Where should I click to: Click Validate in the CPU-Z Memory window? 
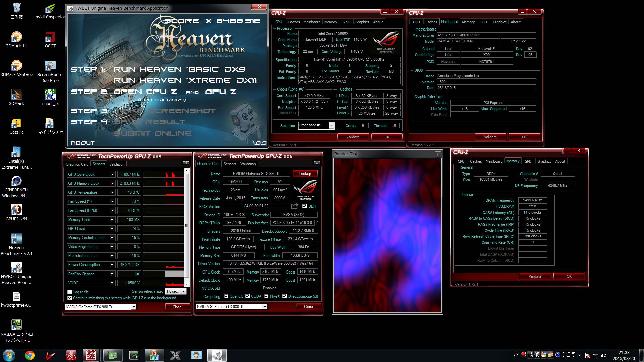click(535, 276)
